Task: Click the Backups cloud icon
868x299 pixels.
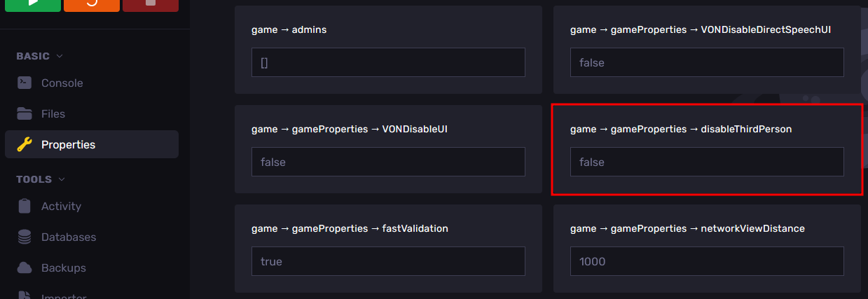Action: (x=25, y=267)
